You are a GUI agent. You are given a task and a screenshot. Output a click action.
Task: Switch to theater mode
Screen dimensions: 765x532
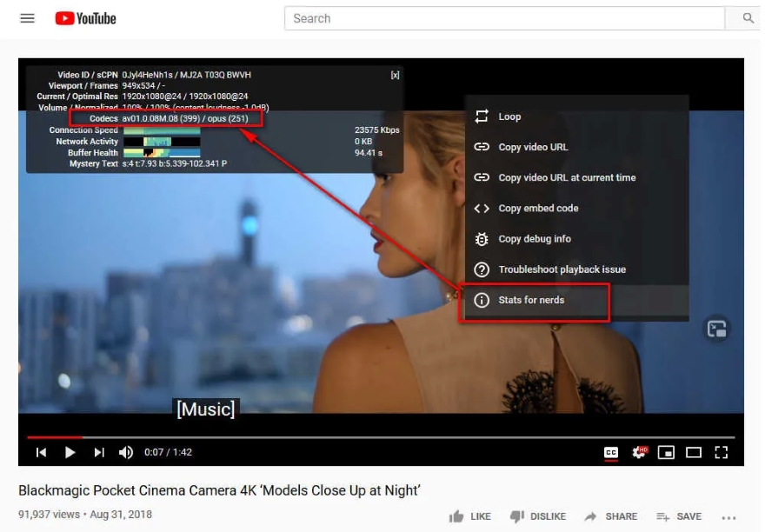tap(695, 452)
